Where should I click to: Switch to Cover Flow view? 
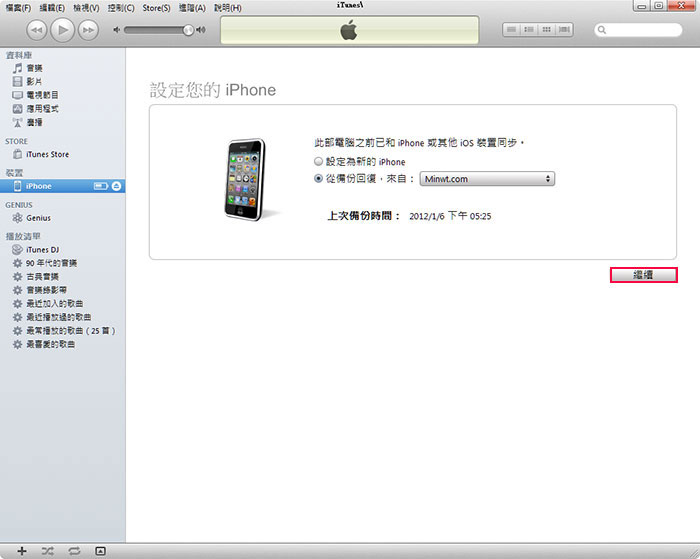click(564, 29)
